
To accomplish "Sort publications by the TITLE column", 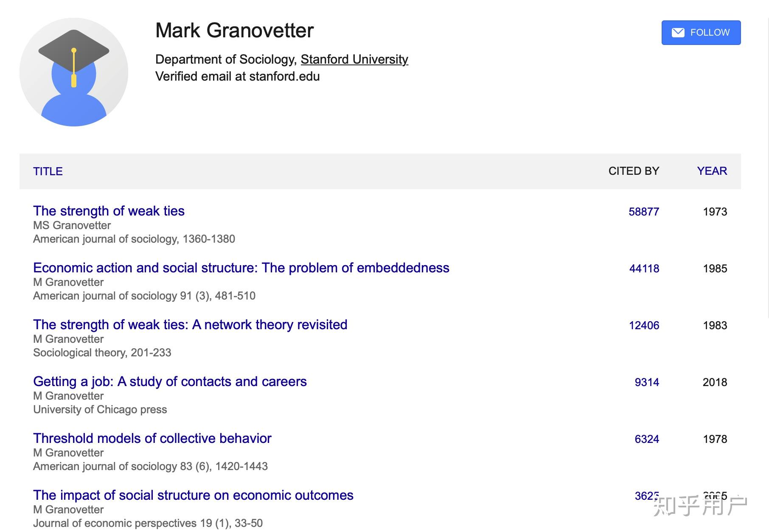I will (x=48, y=171).
